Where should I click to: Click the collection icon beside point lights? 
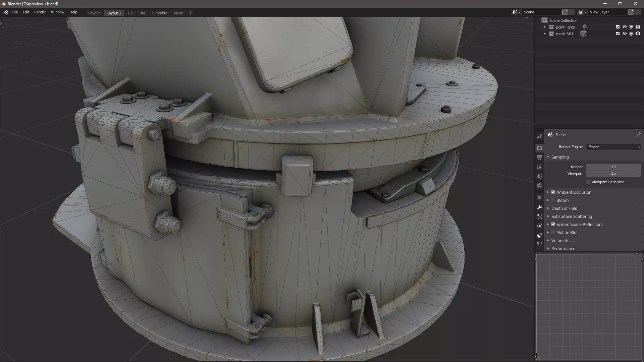tap(551, 27)
